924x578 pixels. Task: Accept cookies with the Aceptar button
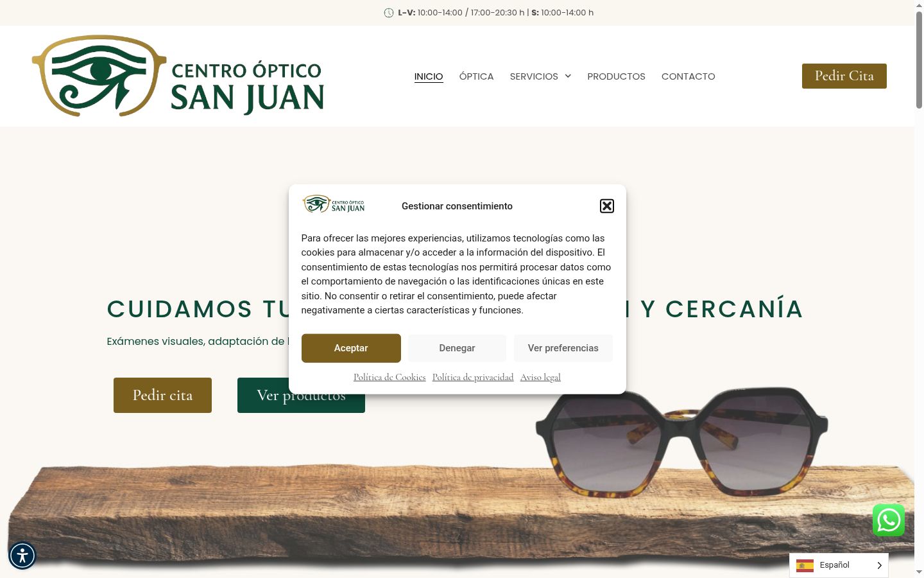click(351, 348)
